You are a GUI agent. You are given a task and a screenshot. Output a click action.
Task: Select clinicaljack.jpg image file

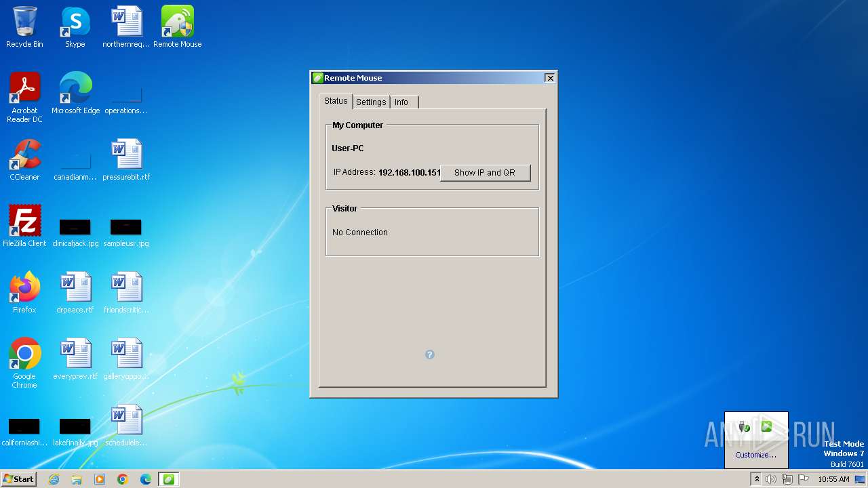[x=75, y=232]
